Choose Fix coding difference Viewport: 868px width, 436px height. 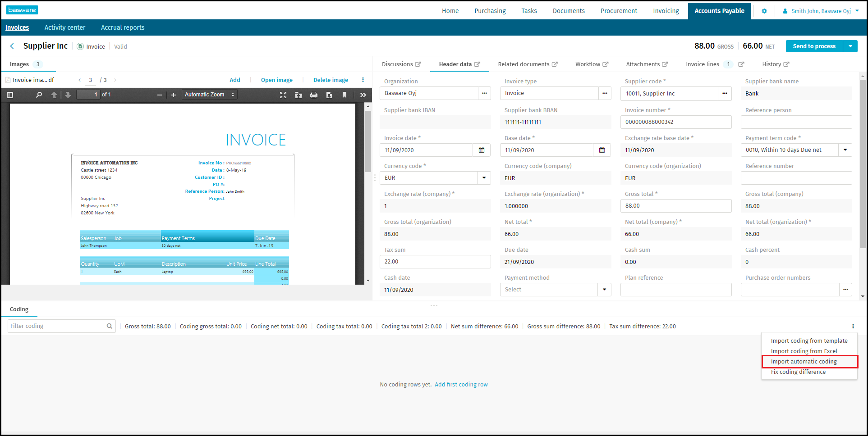[798, 372]
